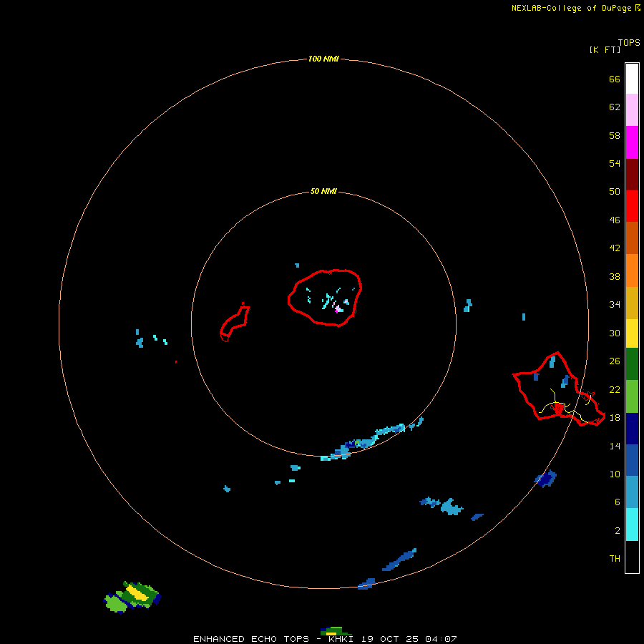Viewport: 644px width, 644px height.
Task: Click the white swatch in TOPS legend
Action: click(632, 79)
